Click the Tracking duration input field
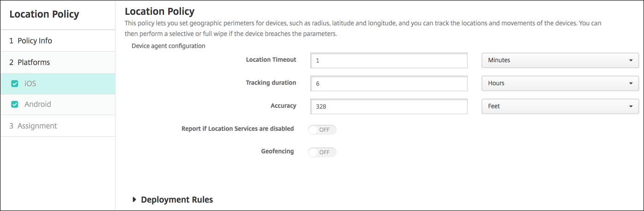The width and height of the screenshot is (644, 211). (389, 83)
